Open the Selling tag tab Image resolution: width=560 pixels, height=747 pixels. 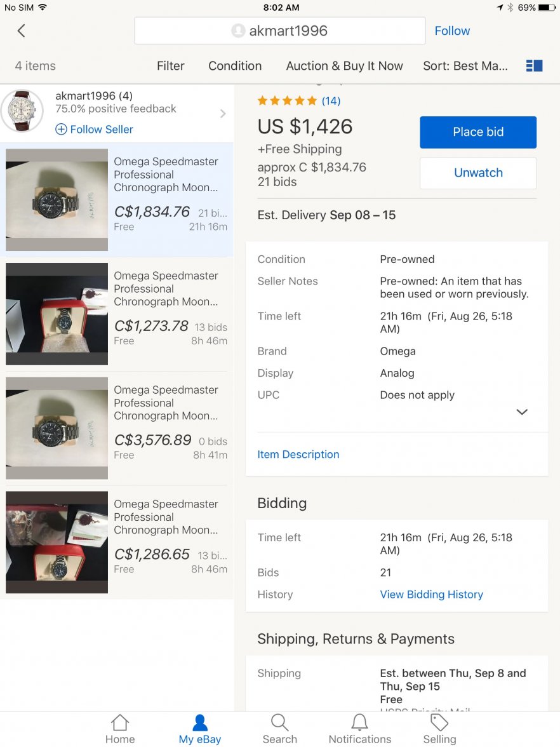(x=439, y=728)
